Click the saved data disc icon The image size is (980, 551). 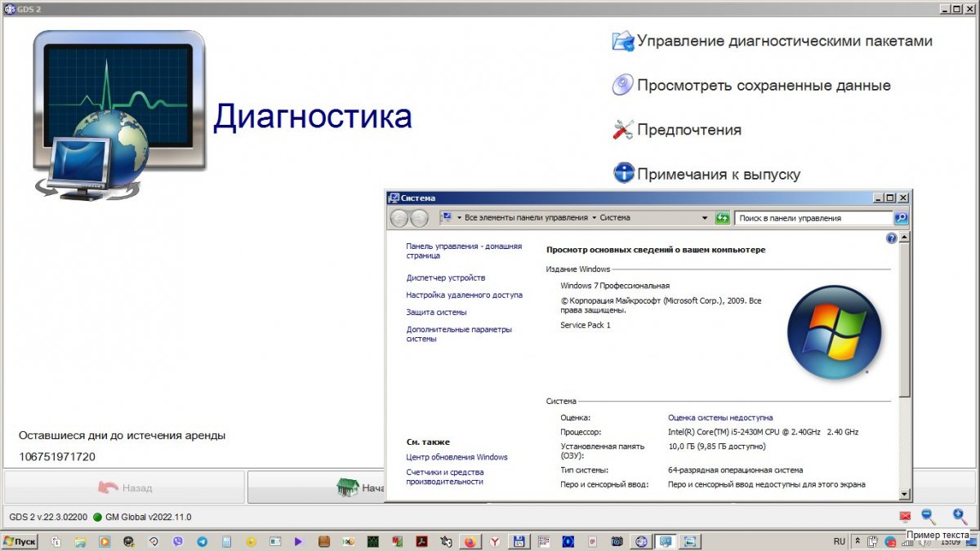[x=623, y=85]
